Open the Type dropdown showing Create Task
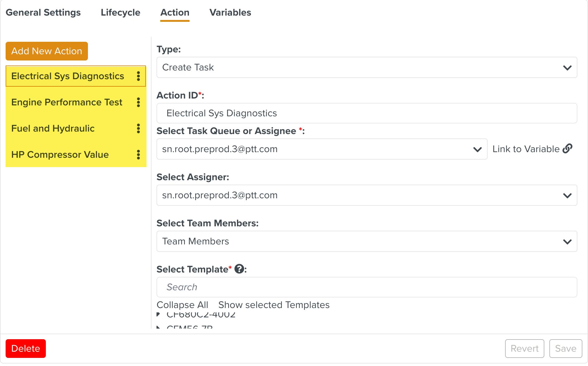 pos(367,67)
